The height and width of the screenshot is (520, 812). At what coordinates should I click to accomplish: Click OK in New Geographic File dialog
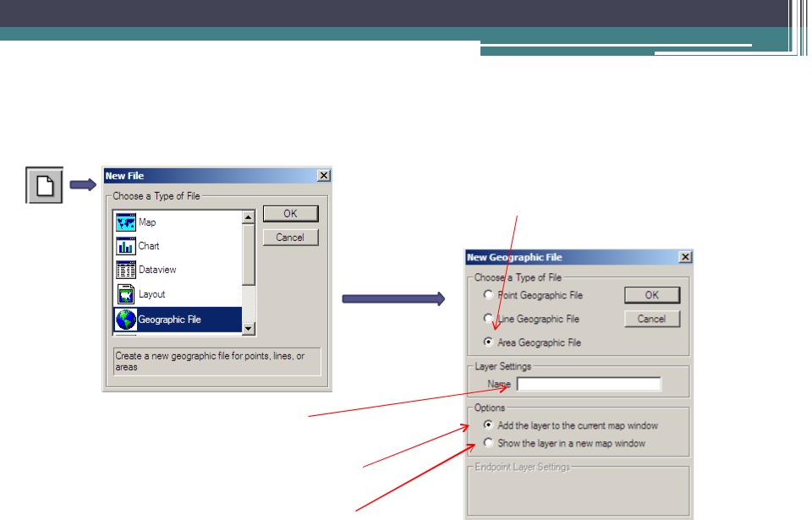652,295
